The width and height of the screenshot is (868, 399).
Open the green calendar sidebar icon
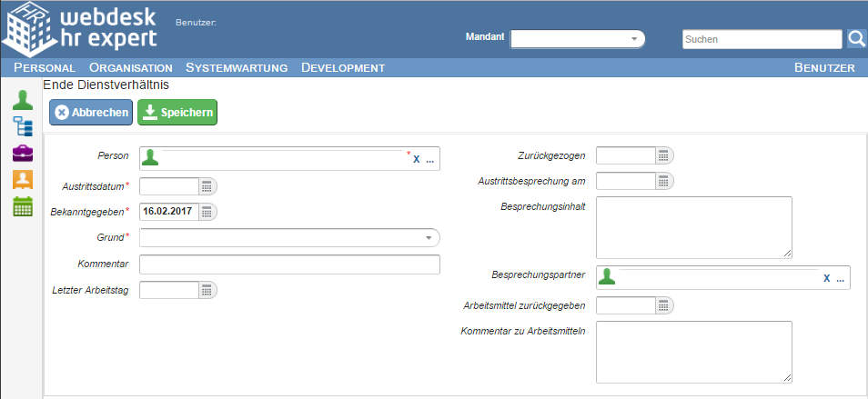pyautogui.click(x=23, y=206)
